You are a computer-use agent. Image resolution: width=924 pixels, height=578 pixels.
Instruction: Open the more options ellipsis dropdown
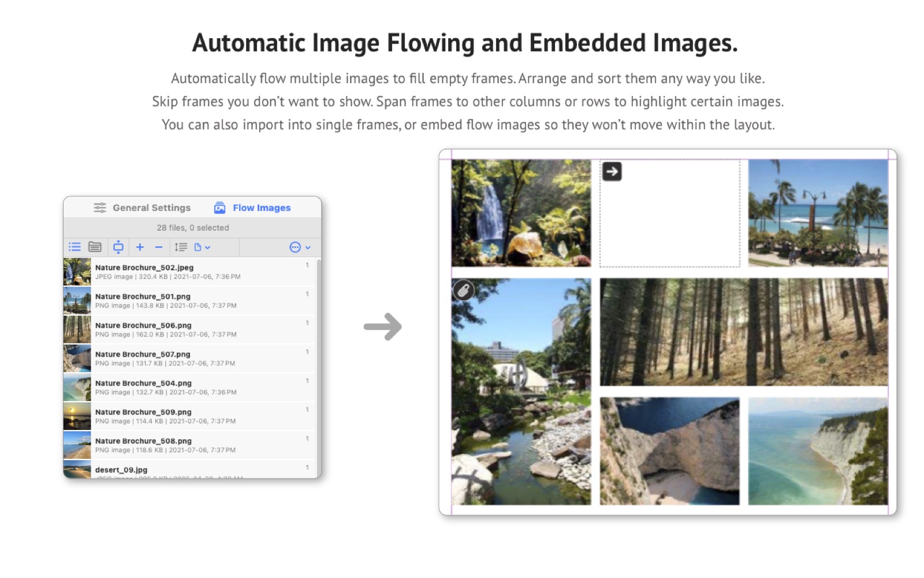point(300,247)
